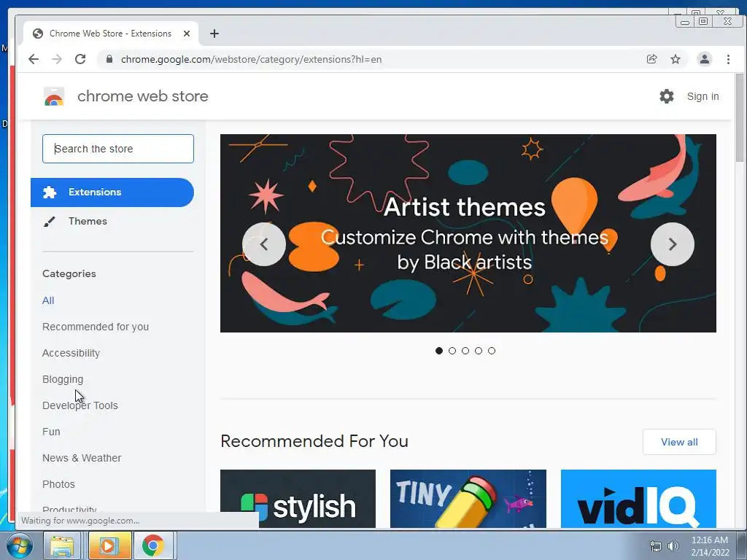This screenshot has width=747, height=560.
Task: Click the Extensions puzzle piece icon
Action: 50,192
